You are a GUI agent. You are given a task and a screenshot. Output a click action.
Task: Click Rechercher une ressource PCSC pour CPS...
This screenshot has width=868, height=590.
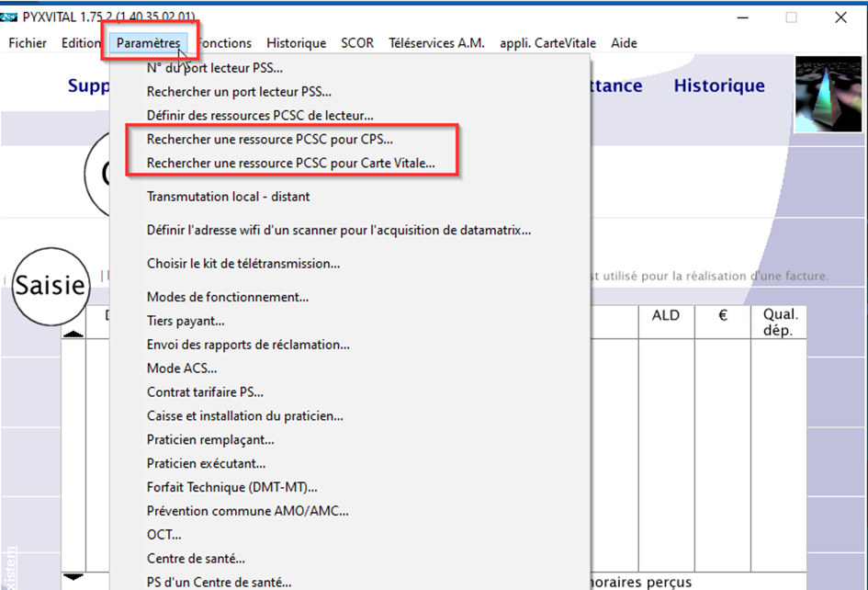(350, 140)
